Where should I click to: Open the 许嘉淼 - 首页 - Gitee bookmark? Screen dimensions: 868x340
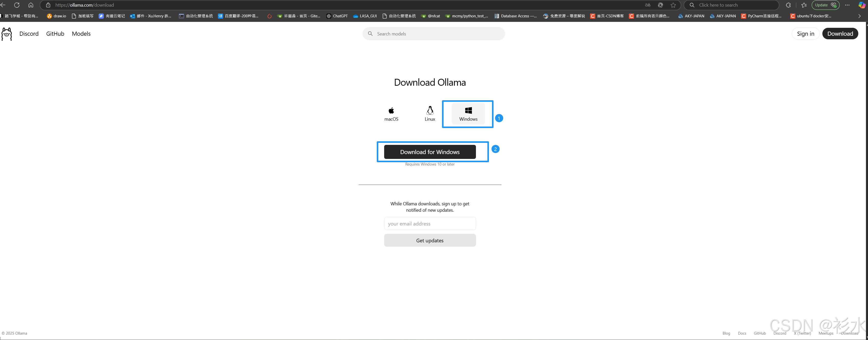coord(299,16)
